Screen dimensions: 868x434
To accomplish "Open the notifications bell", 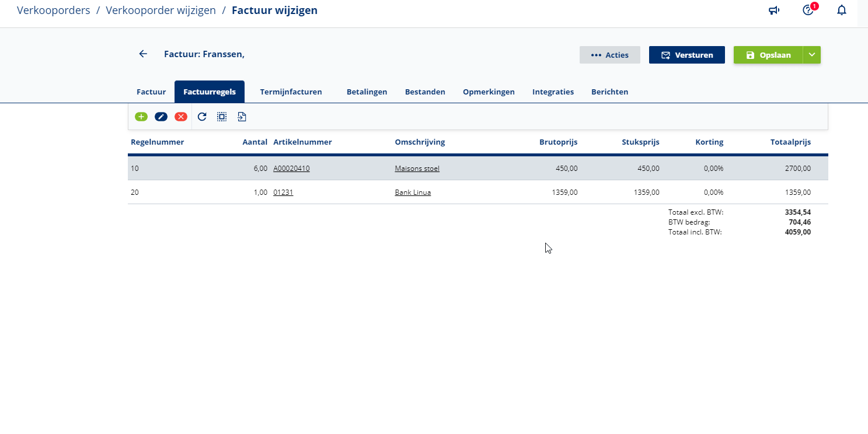I will tap(841, 10).
